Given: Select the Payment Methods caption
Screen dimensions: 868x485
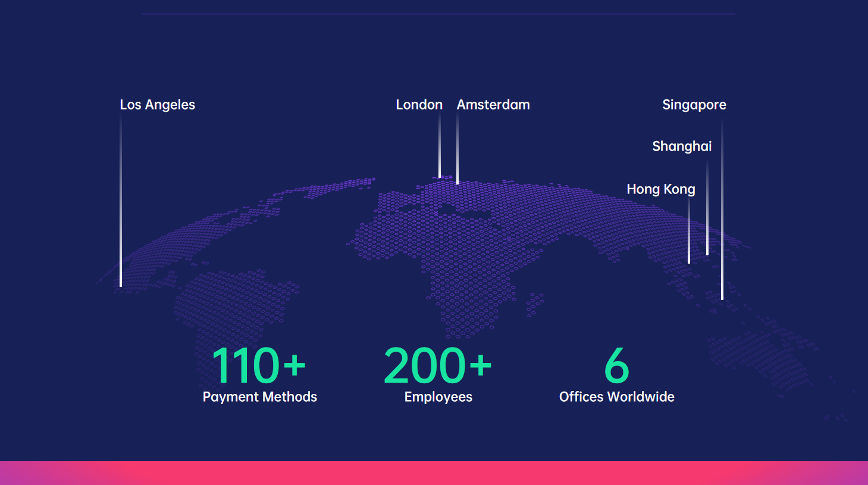Looking at the screenshot, I should click(x=260, y=397).
